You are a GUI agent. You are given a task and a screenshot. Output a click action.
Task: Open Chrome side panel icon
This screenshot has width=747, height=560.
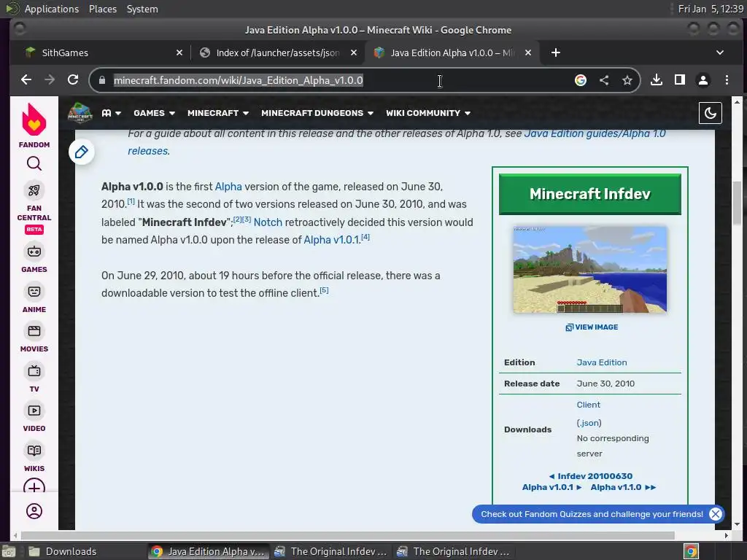pyautogui.click(x=680, y=79)
